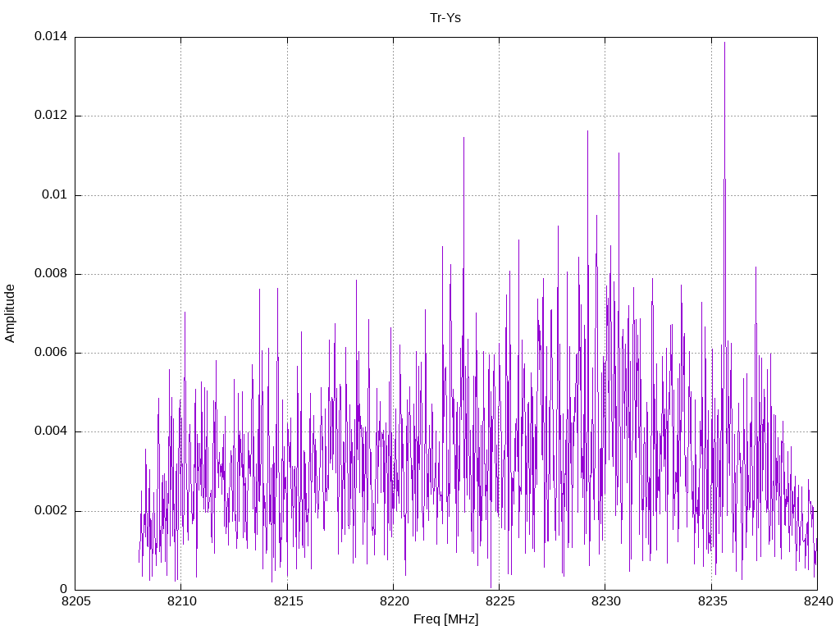Click the x-axis tick label 8210
The image size is (840, 630).
182,601
